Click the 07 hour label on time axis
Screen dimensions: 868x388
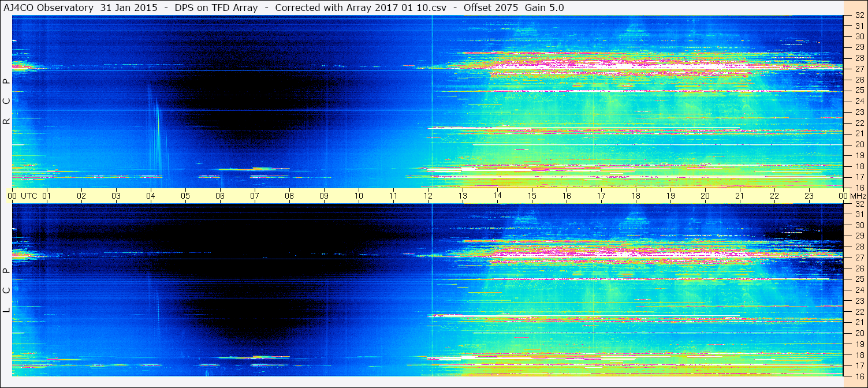[255, 196]
